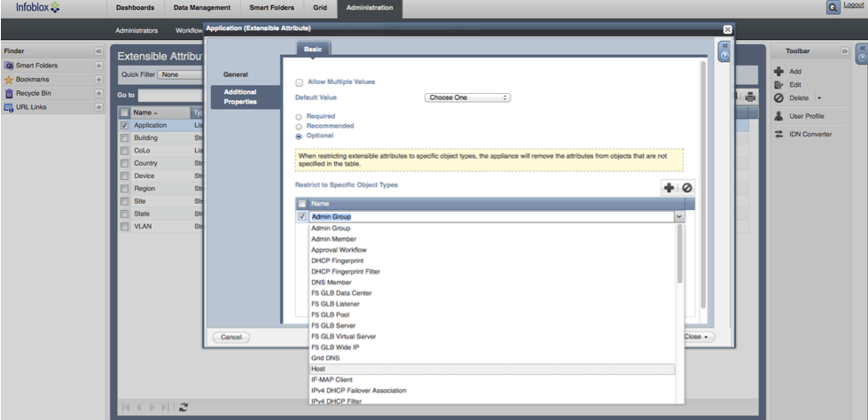Choose F5 GLB Pool from the list
The image size is (868, 420).
point(492,315)
